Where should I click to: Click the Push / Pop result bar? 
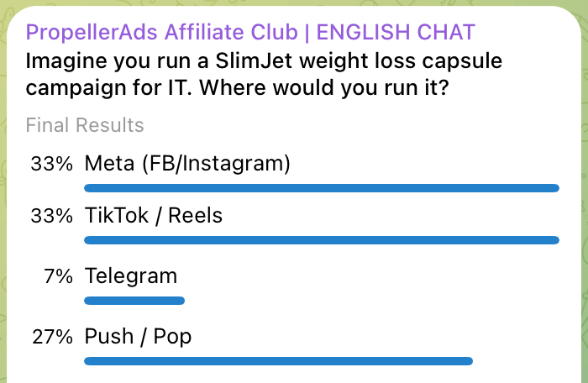click(x=279, y=361)
